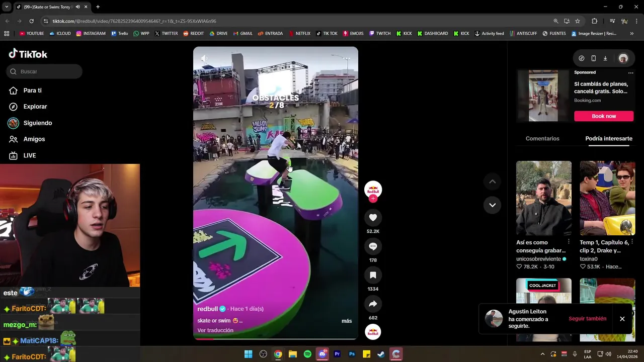Show more bookmarks with double chevron
This screenshot has height=362, width=644.
tap(631, 34)
